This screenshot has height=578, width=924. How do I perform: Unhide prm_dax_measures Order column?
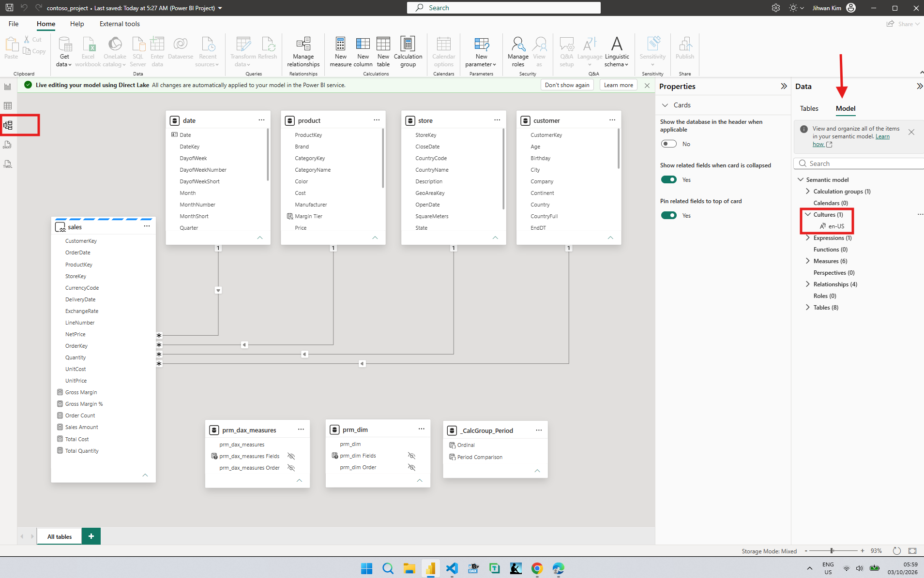pyautogui.click(x=291, y=468)
